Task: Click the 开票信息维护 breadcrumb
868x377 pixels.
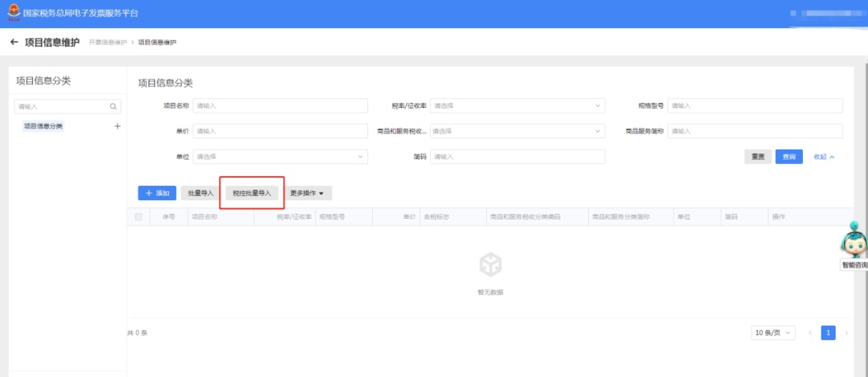Action: [x=108, y=42]
